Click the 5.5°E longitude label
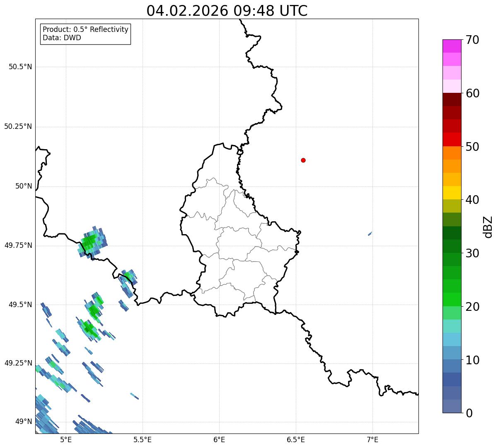The height and width of the screenshot is (448, 498). (143, 439)
